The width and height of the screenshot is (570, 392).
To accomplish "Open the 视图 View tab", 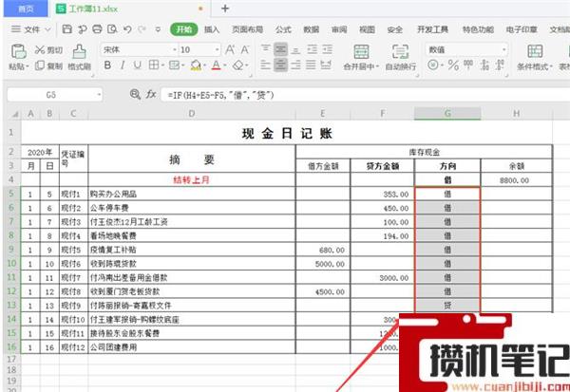I will [x=367, y=29].
